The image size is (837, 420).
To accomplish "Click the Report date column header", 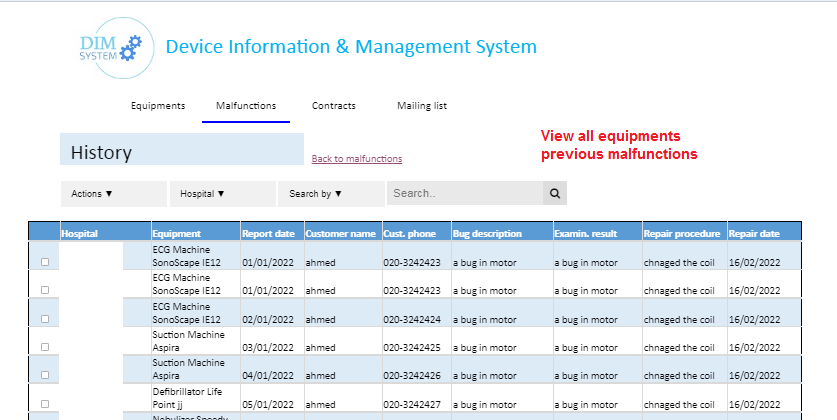I will click(268, 234).
